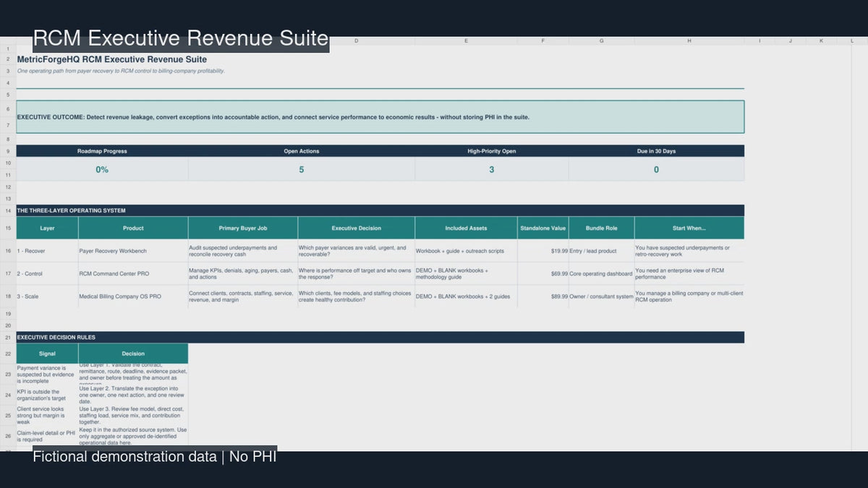This screenshot has height=488, width=868.
Task: Select the 'RCM Command Center PRO' cell
Action: coord(133,273)
